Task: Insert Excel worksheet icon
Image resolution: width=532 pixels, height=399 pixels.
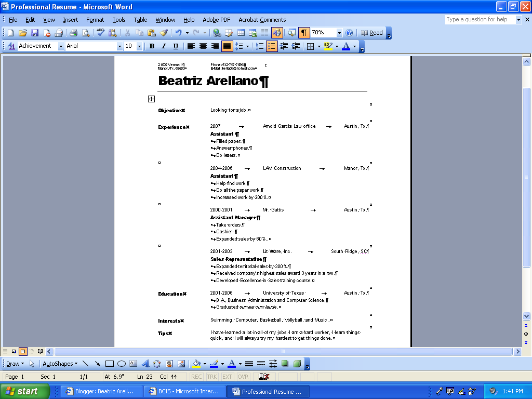Action: [253, 33]
